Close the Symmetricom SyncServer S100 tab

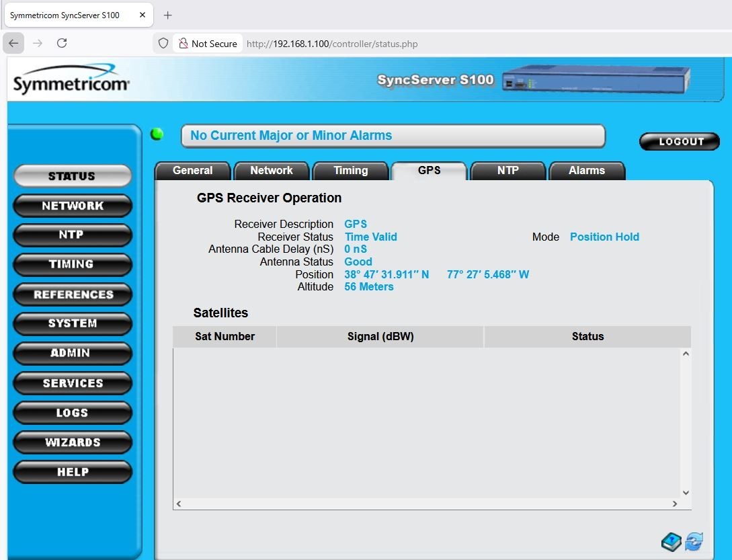143,15
